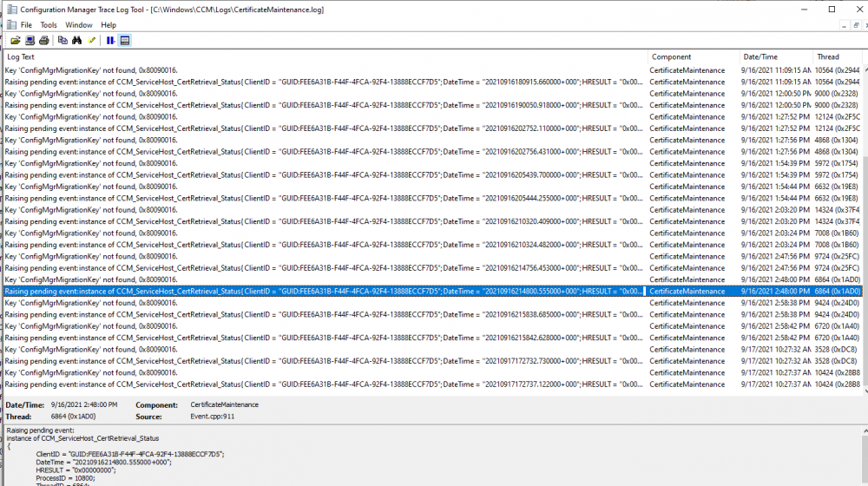Click the Component column header
This screenshot has width=868, height=486.
tap(694, 57)
